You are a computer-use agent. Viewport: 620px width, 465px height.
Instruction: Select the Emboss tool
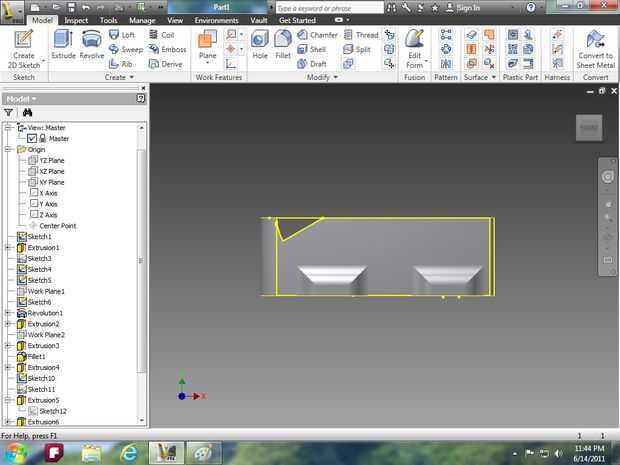click(x=167, y=49)
